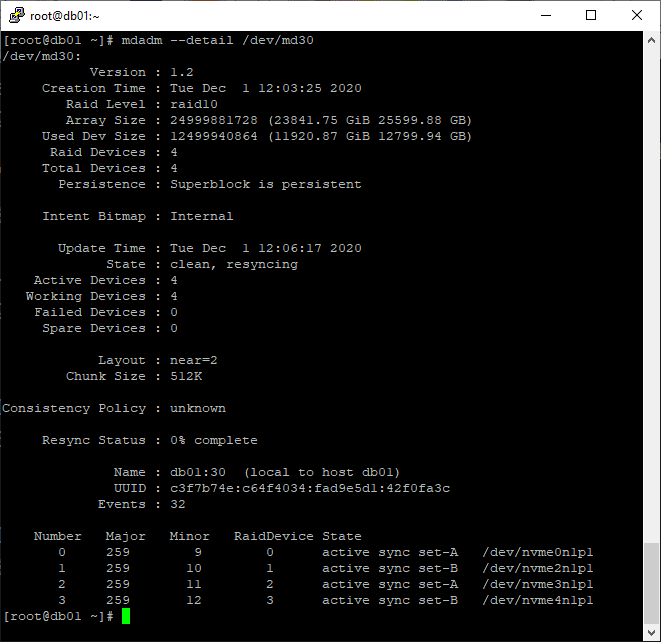Click the Resync Status '0% complete'
661x642 pixels.
(214, 440)
